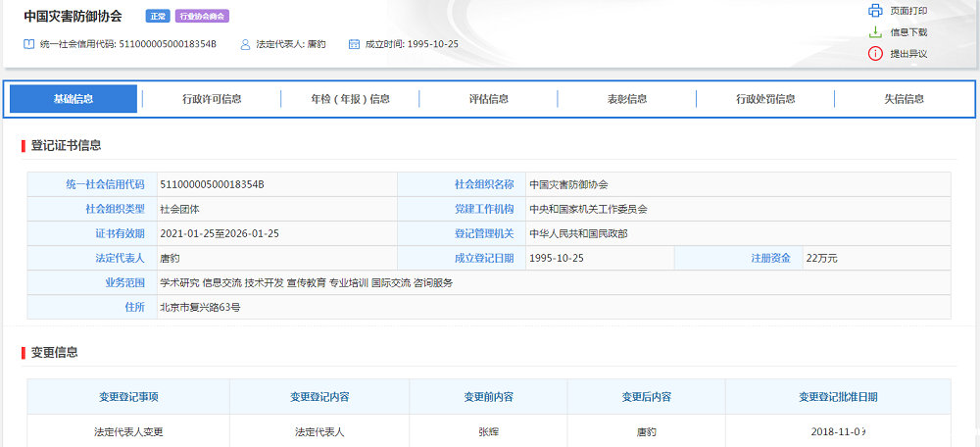Click the book icon beside 统一社会信用代码

pos(28,44)
